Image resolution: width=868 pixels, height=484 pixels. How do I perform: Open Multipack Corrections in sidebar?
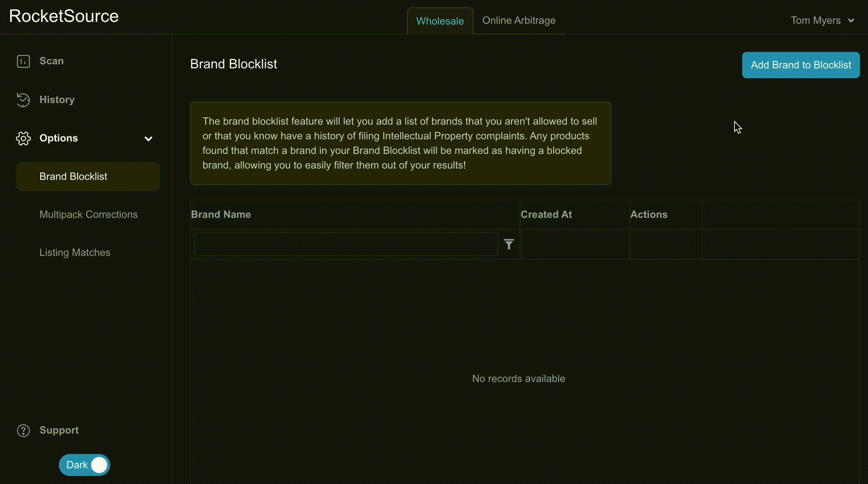click(x=88, y=215)
